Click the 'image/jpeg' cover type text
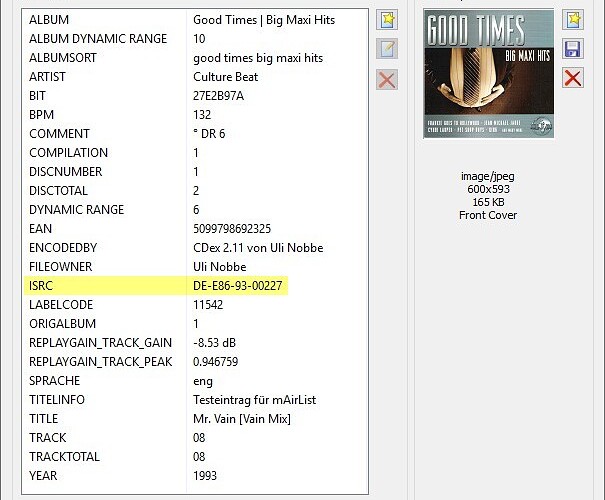Image resolution: width=605 pixels, height=500 pixels. pyautogui.click(x=488, y=176)
